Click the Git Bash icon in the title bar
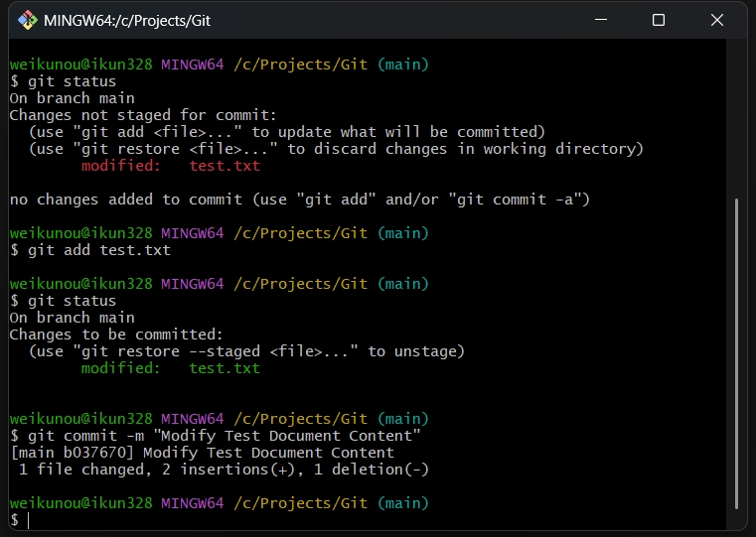The image size is (756, 537). coord(28,20)
